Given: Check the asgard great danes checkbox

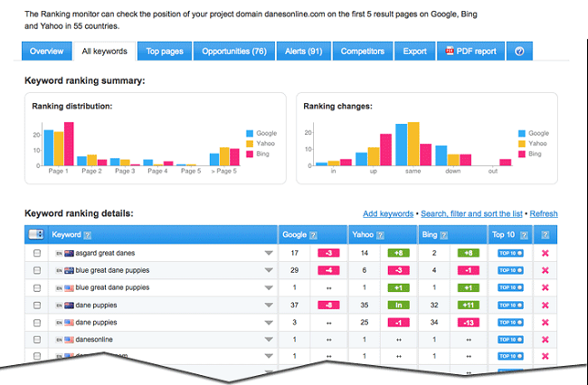Looking at the screenshot, I should pyautogui.click(x=37, y=254).
